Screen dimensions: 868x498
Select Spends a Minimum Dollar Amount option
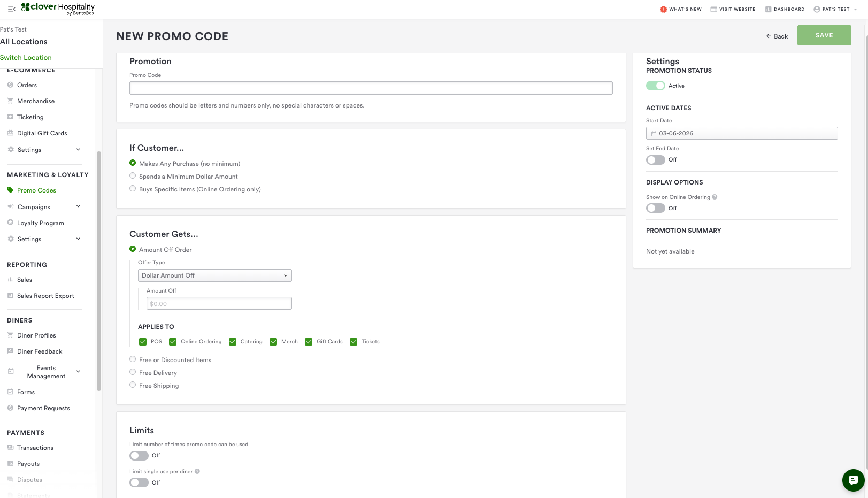pyautogui.click(x=133, y=176)
